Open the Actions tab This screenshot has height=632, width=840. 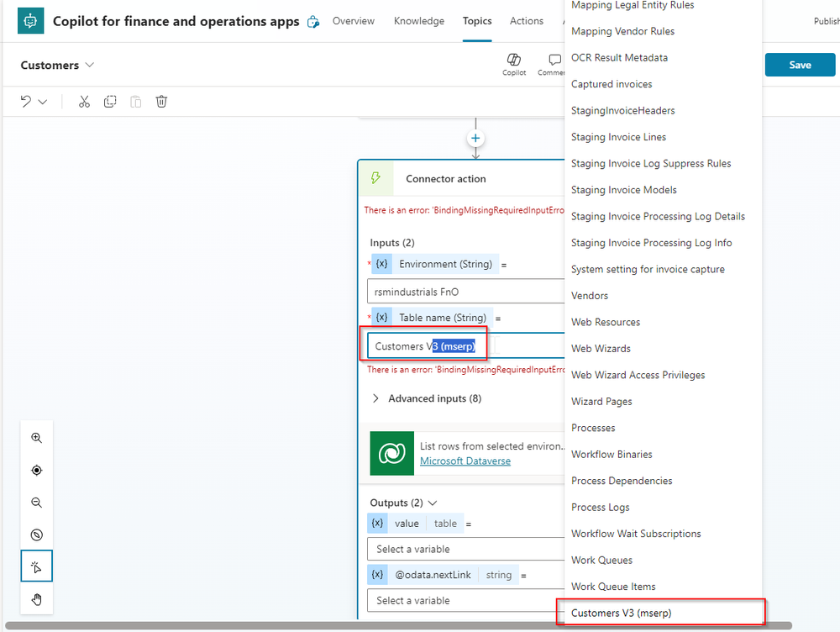point(526,21)
